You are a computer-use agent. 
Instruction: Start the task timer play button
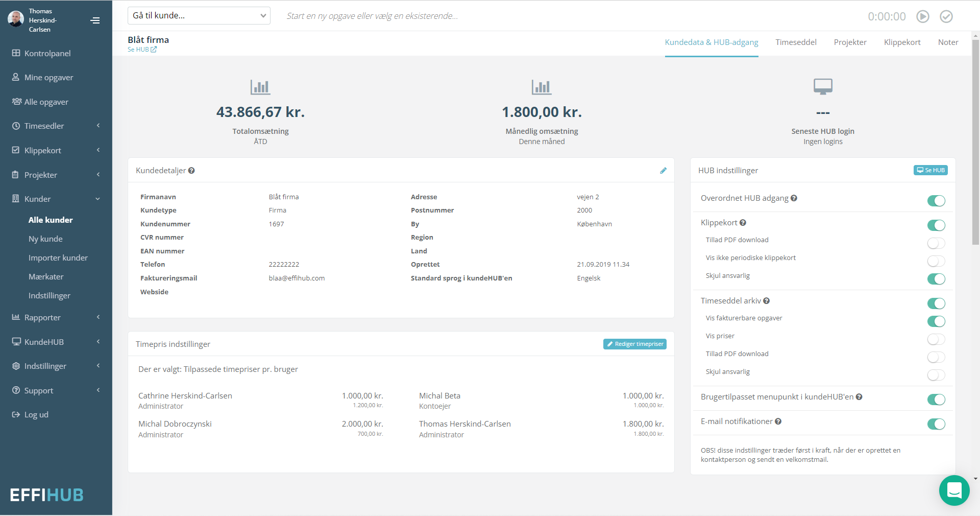922,16
